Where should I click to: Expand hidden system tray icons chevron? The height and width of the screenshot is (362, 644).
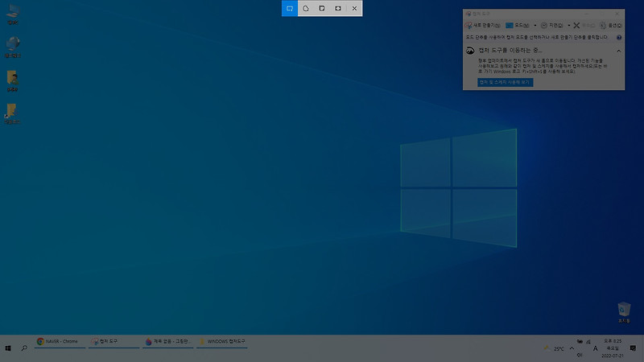tap(572, 348)
